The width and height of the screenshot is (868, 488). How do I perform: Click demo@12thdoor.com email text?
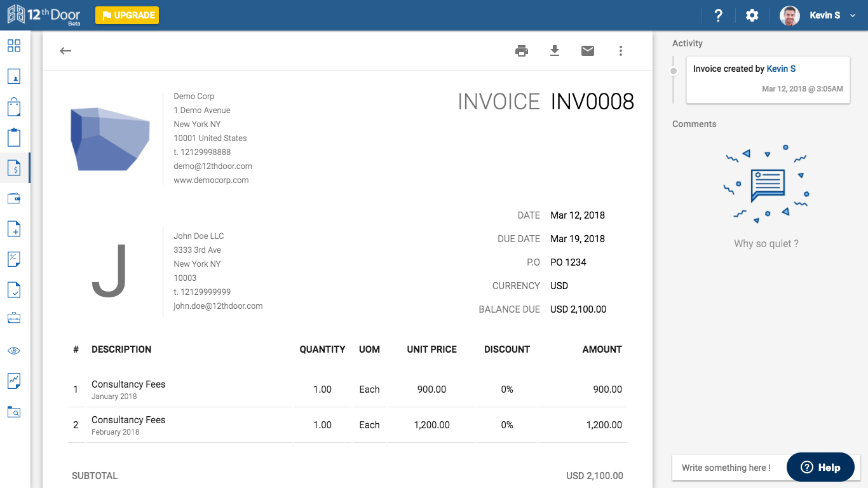(213, 166)
